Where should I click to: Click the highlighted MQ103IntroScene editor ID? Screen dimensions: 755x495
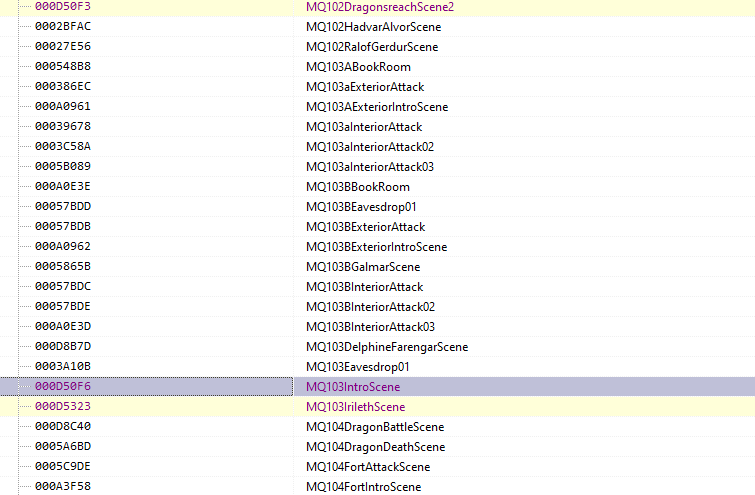tap(353, 387)
